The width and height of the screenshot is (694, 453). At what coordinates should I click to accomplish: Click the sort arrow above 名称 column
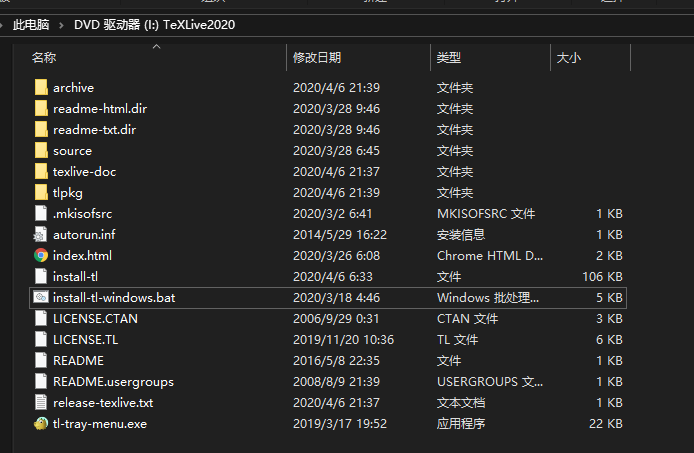click(x=156, y=46)
